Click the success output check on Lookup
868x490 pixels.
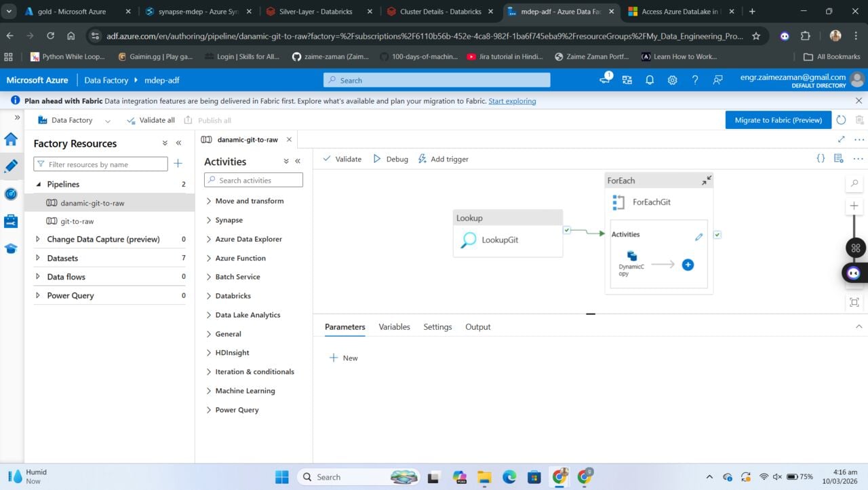pyautogui.click(x=567, y=230)
